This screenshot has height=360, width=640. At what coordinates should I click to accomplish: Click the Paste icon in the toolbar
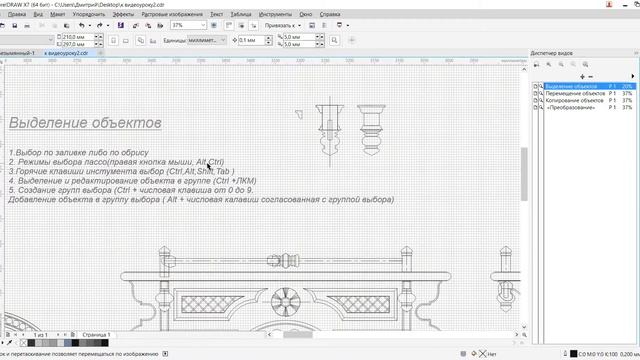click(67, 26)
